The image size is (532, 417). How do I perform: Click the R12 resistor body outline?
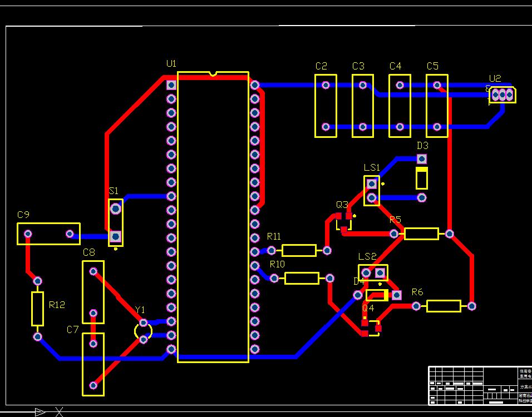(x=38, y=309)
